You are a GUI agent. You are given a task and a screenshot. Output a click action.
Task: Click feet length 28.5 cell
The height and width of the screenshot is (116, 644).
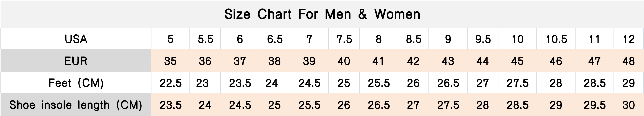click(594, 83)
